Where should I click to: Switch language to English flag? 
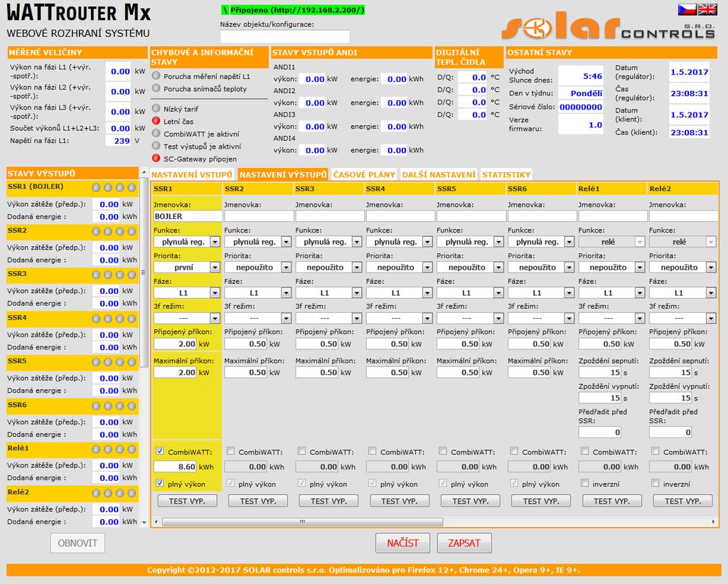click(707, 9)
